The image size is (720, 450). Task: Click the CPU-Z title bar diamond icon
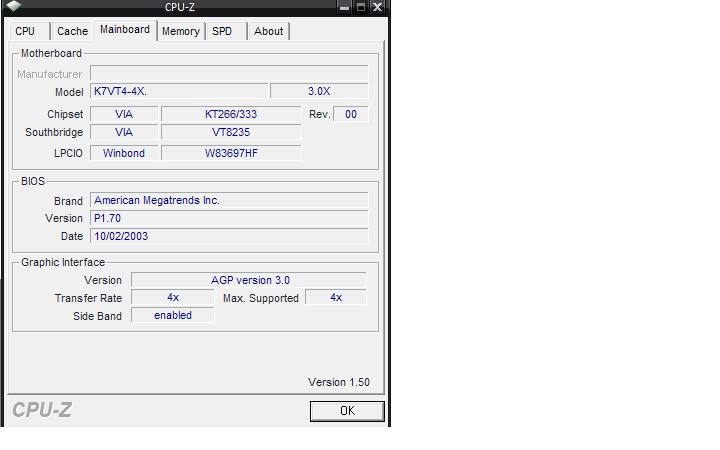pos(14,6)
